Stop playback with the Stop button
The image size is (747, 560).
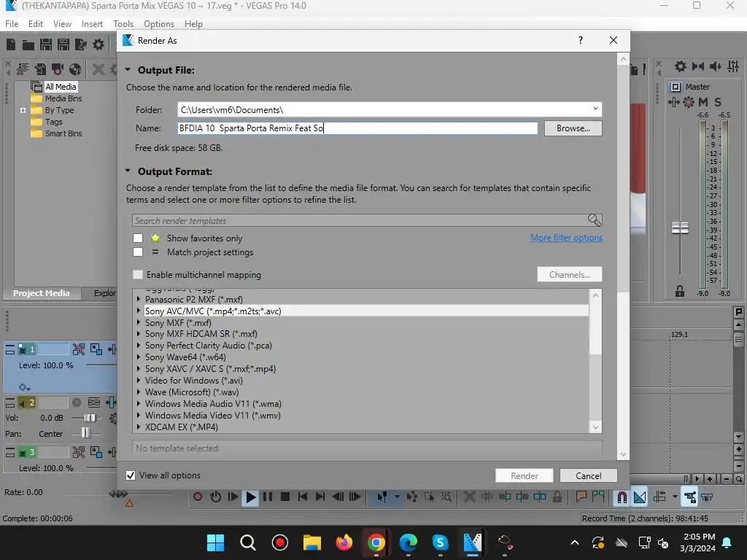coord(285,497)
